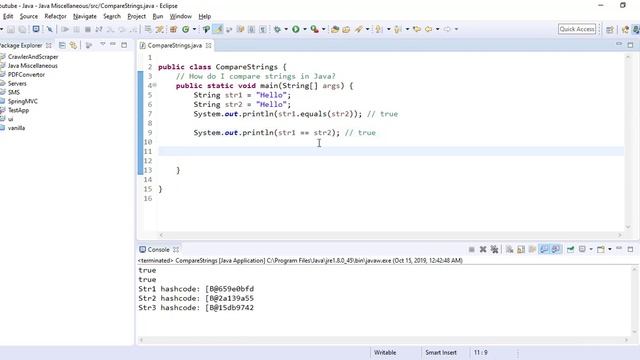640x360 pixels.
Task: Select Java Miscellaneous project
Action: click(x=33, y=66)
